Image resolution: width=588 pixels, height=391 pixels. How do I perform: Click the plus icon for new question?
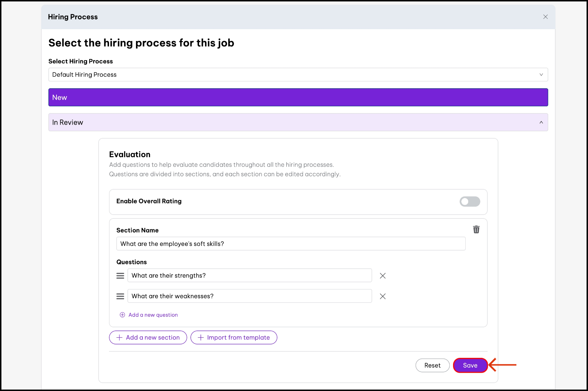(122, 315)
